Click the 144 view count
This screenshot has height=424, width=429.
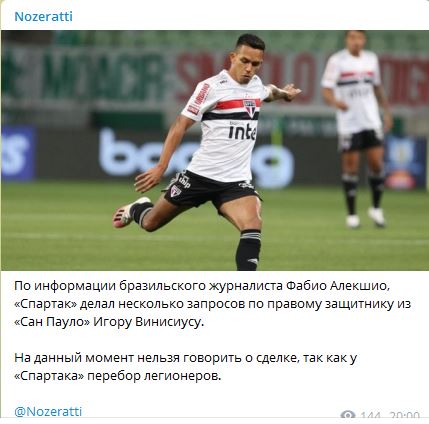(370, 416)
